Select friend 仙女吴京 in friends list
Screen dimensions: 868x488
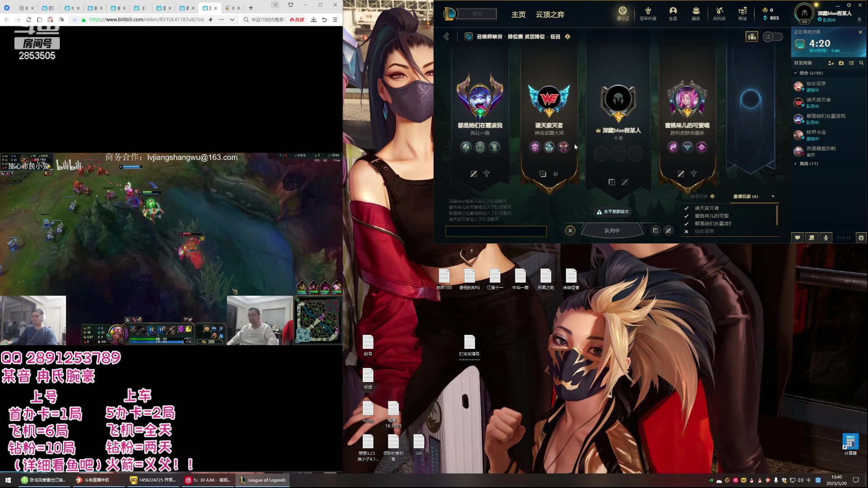[x=828, y=86]
